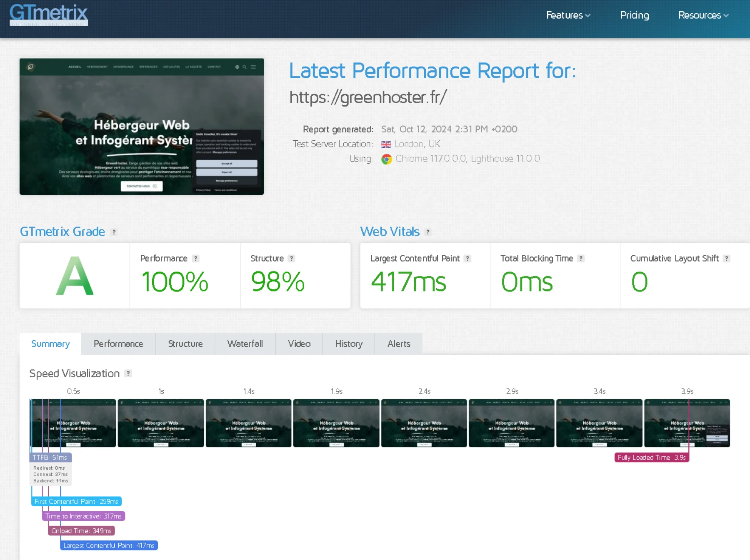This screenshot has width=750, height=560.
Task: Click Speed Visualization help icon
Action: tap(128, 373)
